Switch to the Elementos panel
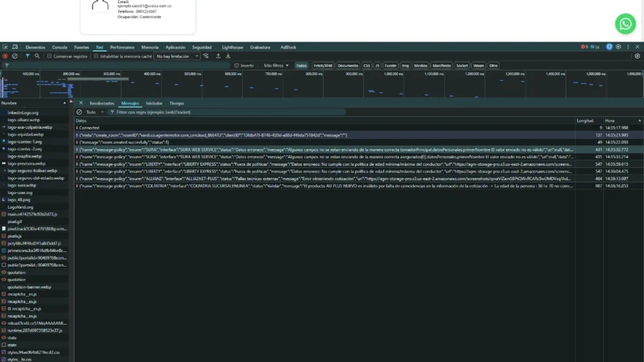 tap(35, 47)
